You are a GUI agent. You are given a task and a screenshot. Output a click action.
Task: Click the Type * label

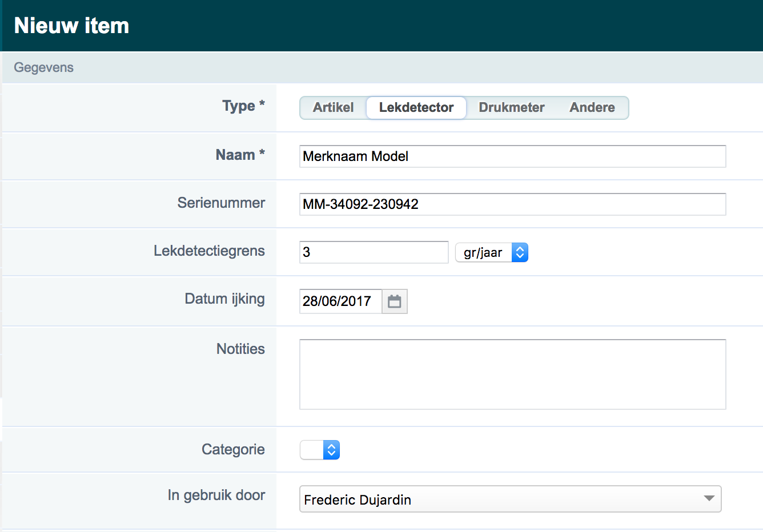pos(244,106)
